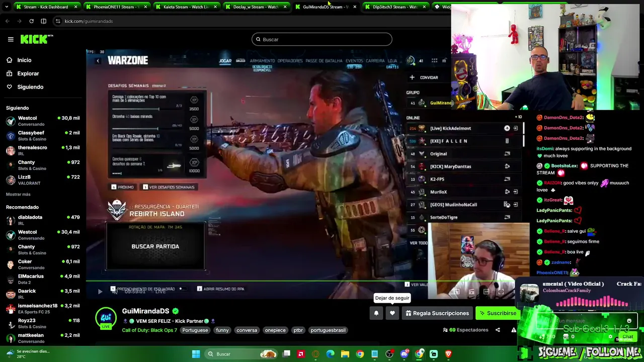
Task: Enter fullscreen in the video player
Action: click(501, 291)
